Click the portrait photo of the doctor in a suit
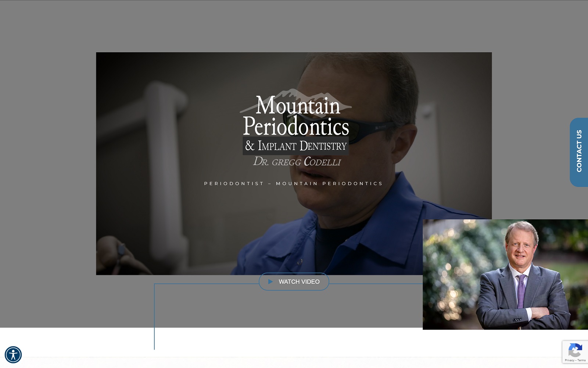The image size is (588, 368). coord(505,275)
